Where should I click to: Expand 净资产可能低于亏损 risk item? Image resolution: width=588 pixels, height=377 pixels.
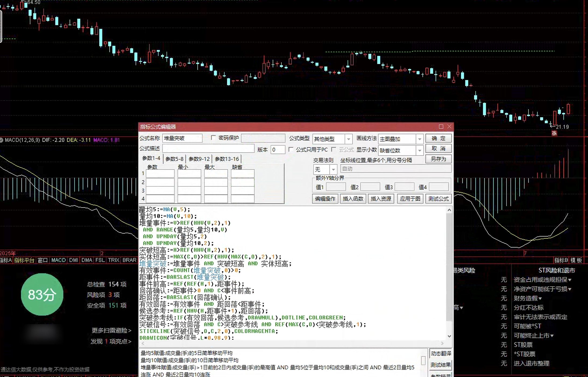[x=542, y=289]
